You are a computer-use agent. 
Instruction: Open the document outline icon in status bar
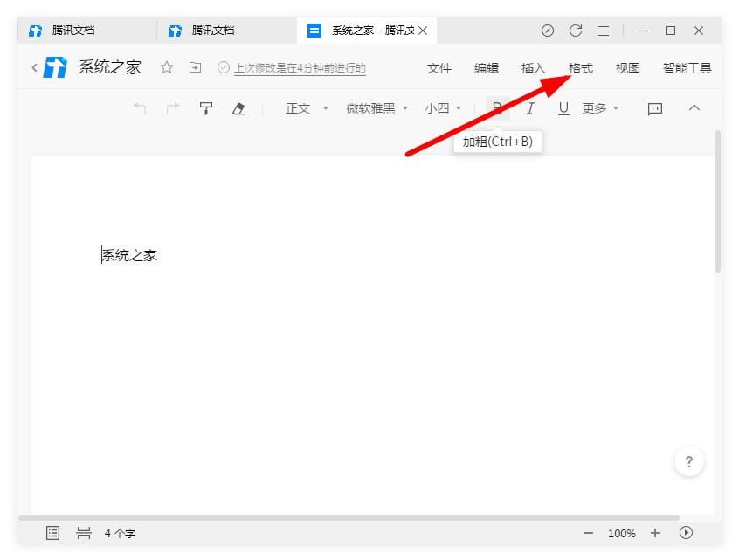52,533
